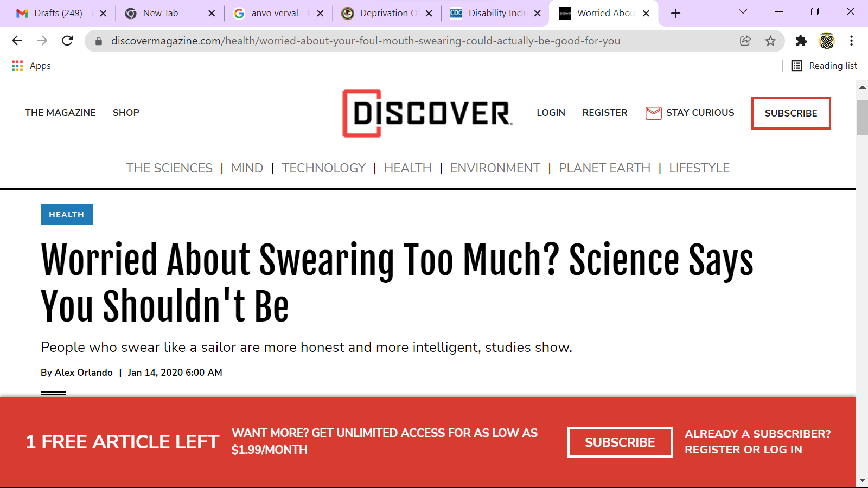Select PLANET EARTH in the navigation bar
Viewport: 868px width, 488px height.
tap(604, 168)
